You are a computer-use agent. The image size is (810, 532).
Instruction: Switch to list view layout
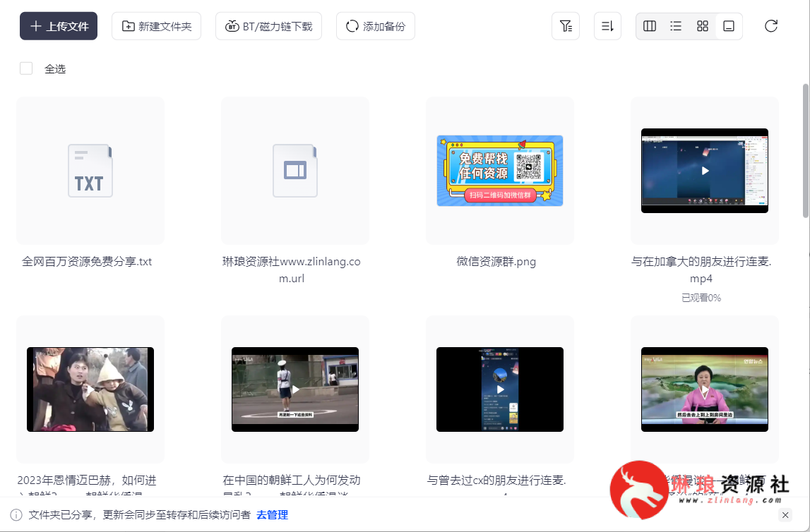(676, 26)
